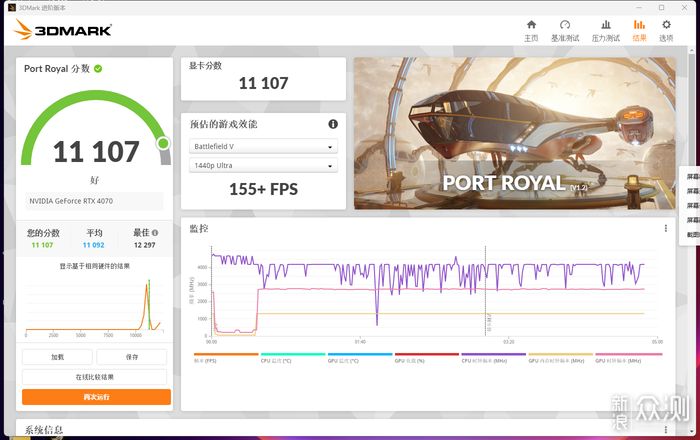Click the 好 rating label under score
This screenshot has height=440, width=700.
click(95, 180)
